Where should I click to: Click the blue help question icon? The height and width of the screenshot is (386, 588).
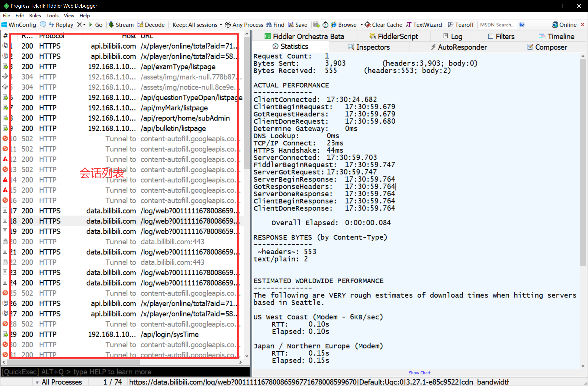522,25
